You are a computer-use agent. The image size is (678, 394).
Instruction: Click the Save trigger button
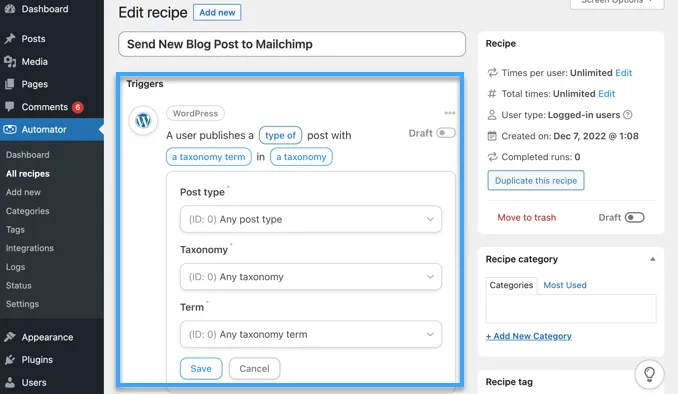(201, 368)
